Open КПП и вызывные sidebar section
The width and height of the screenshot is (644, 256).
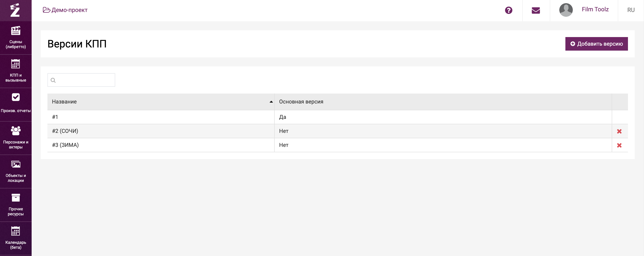point(16,71)
